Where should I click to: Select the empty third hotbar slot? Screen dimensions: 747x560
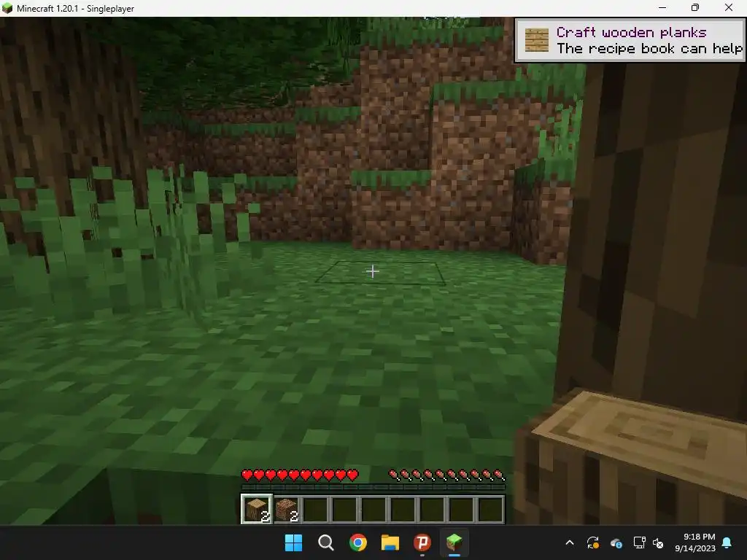click(315, 510)
